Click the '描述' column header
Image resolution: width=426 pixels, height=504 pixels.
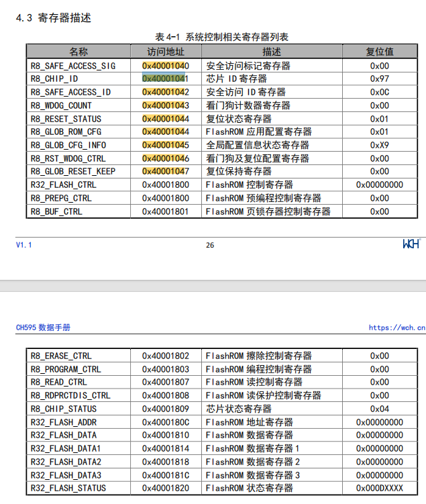272,52
